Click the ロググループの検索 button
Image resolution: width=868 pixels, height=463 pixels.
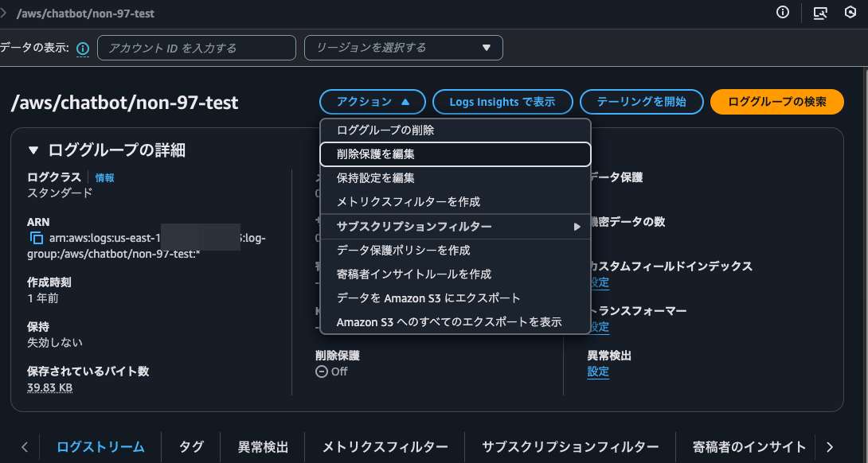click(776, 102)
